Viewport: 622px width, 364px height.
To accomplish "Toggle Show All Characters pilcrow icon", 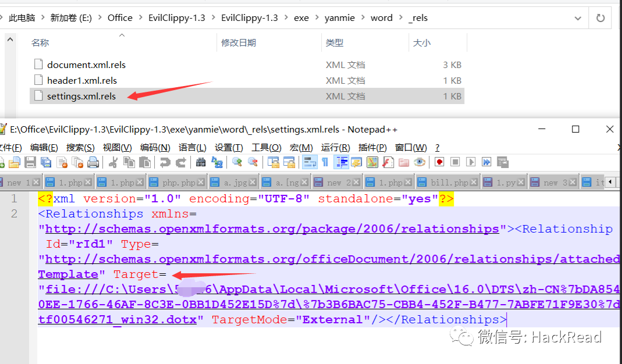I will [x=325, y=162].
